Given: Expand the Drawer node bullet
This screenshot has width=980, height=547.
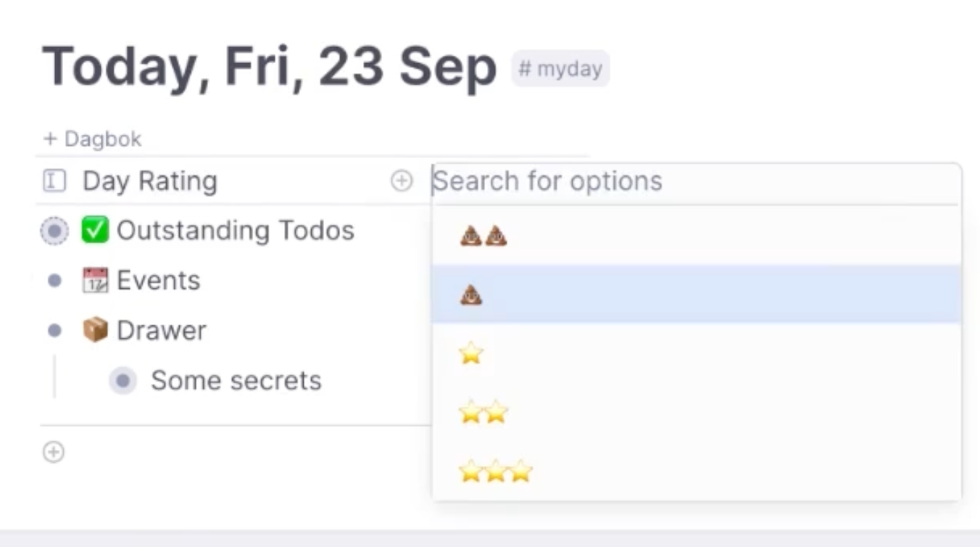Looking at the screenshot, I should [54, 330].
